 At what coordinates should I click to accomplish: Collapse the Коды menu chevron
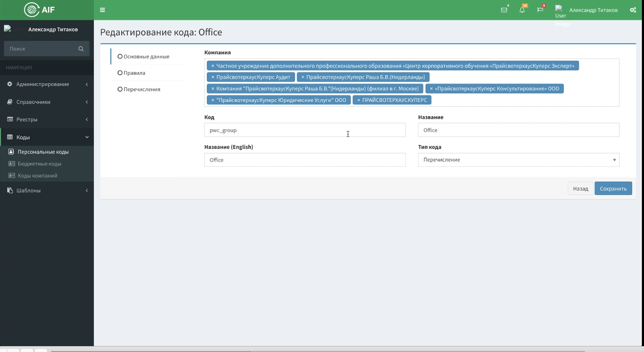click(87, 137)
